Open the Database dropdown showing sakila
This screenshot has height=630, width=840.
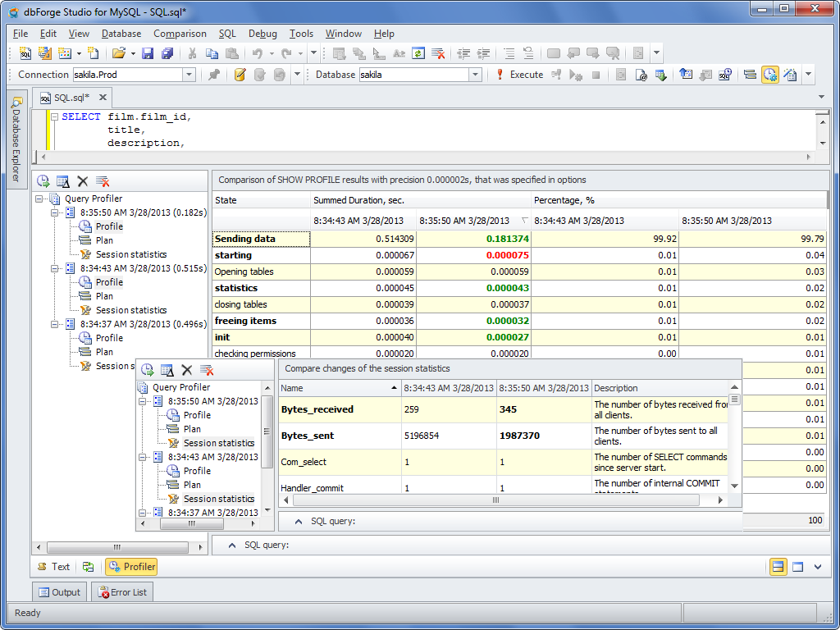[x=476, y=74]
